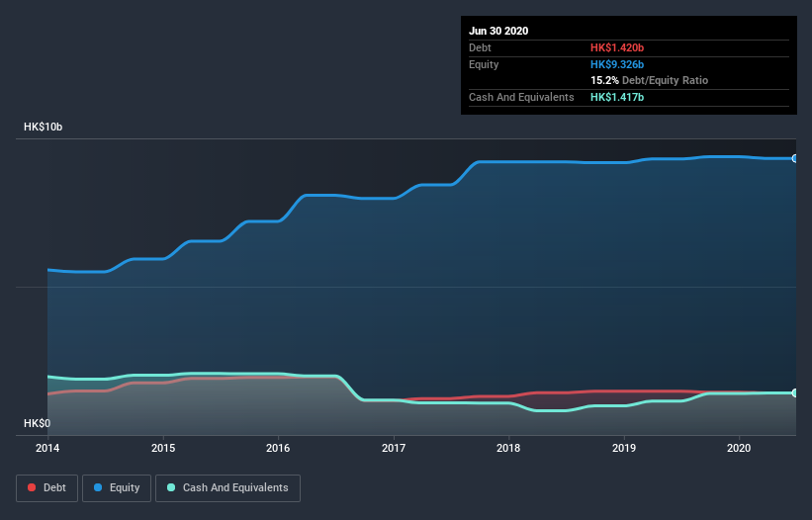812x520 pixels.
Task: Click the teal Cash endpoint marker
Action: pyautogui.click(x=795, y=392)
